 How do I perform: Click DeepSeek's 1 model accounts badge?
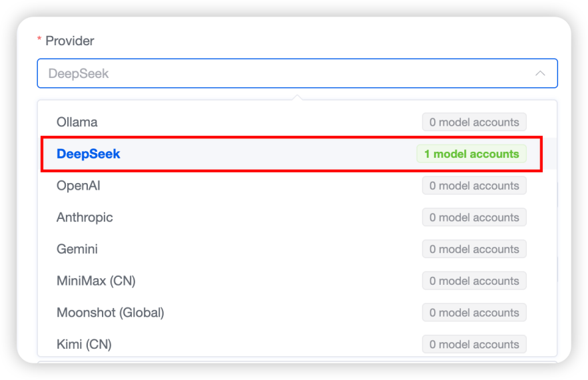point(471,154)
